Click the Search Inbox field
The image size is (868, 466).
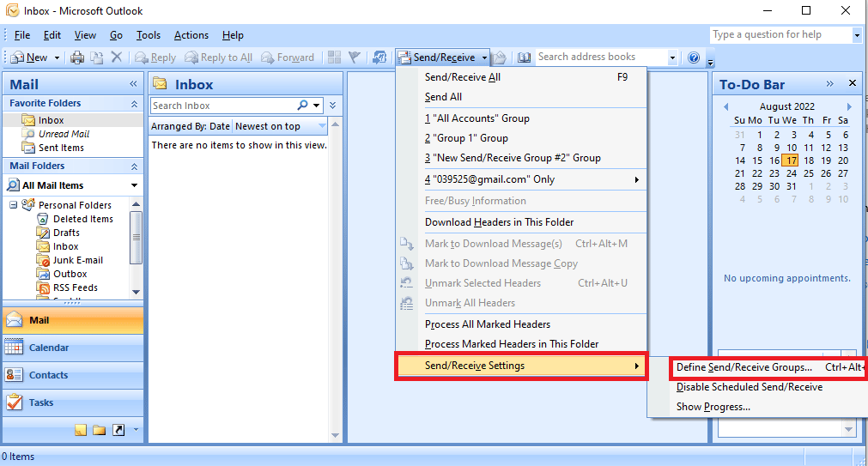[222, 106]
